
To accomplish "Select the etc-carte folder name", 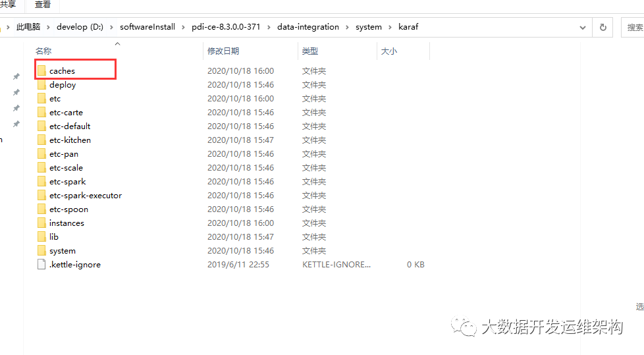I will [x=66, y=112].
